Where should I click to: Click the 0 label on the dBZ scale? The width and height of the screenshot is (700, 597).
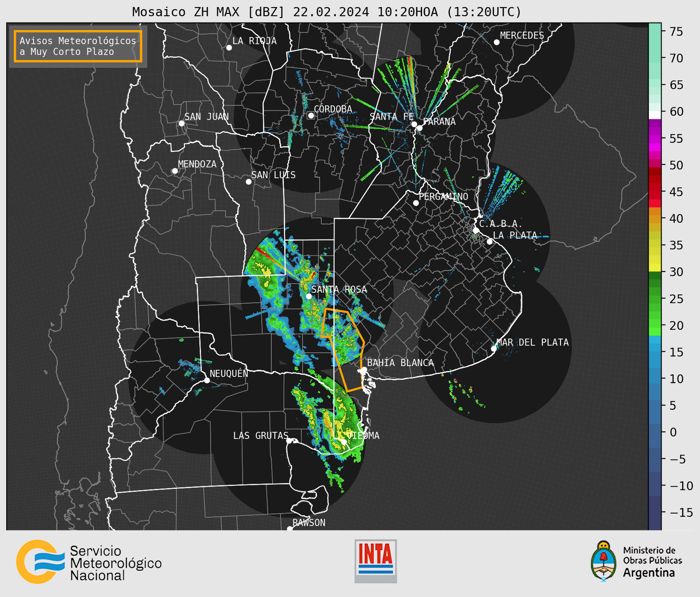(673, 432)
